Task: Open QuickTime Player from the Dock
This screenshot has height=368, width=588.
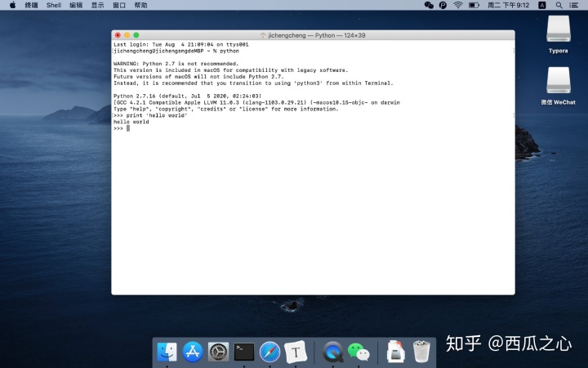Action: coord(332,352)
